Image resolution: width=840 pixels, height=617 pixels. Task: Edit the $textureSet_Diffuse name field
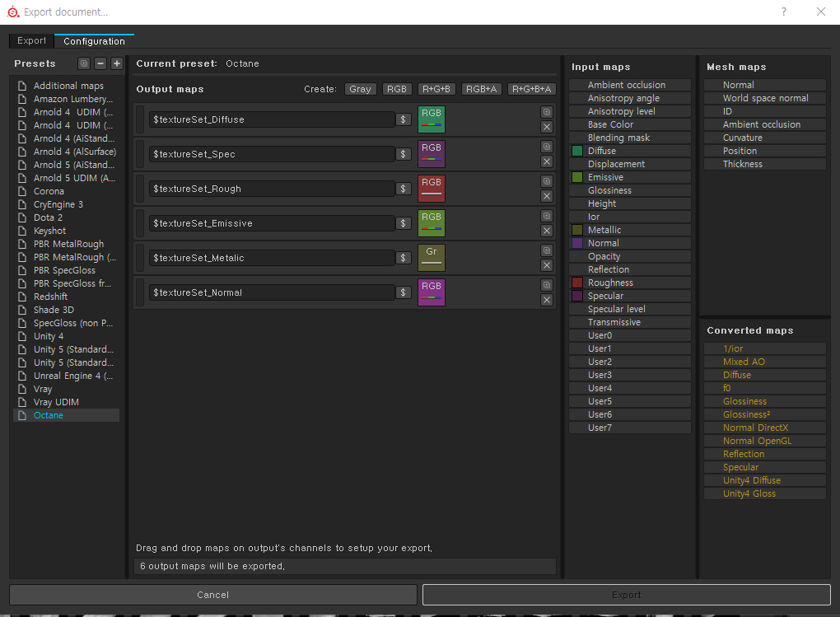tap(272, 119)
